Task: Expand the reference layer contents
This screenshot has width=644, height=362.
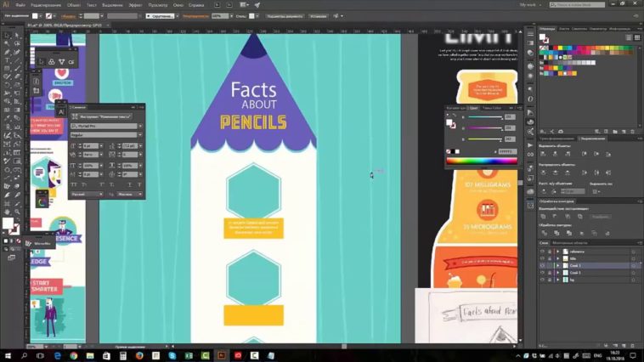Action: coord(558,252)
